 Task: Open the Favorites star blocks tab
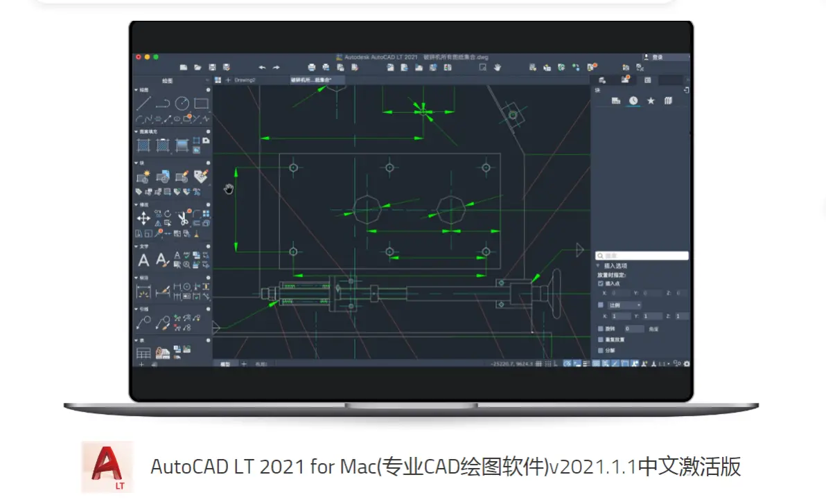[x=651, y=101]
